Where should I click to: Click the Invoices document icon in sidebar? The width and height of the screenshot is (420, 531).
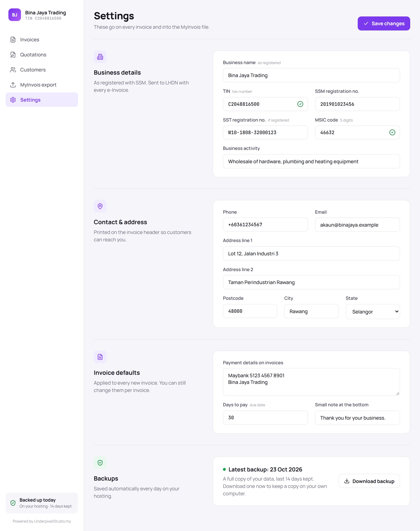click(13, 40)
